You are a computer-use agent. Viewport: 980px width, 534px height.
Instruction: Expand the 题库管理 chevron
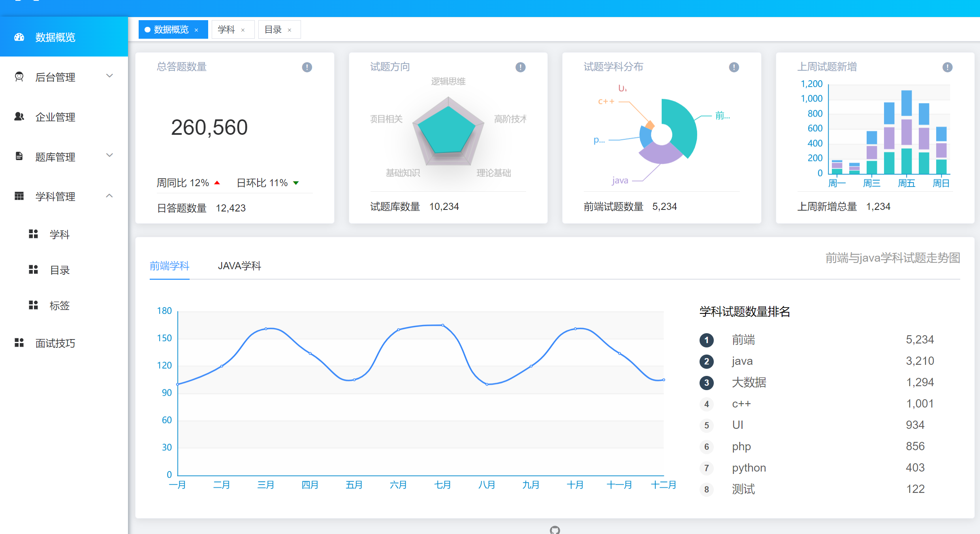pyautogui.click(x=110, y=155)
